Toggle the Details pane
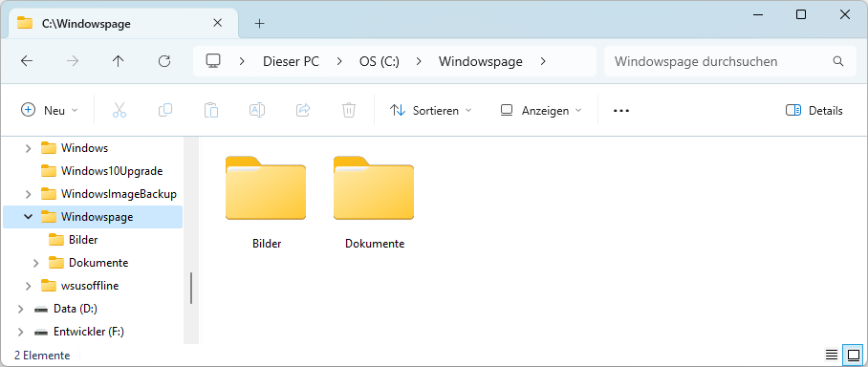Screen dimensions: 868x367 tap(814, 111)
